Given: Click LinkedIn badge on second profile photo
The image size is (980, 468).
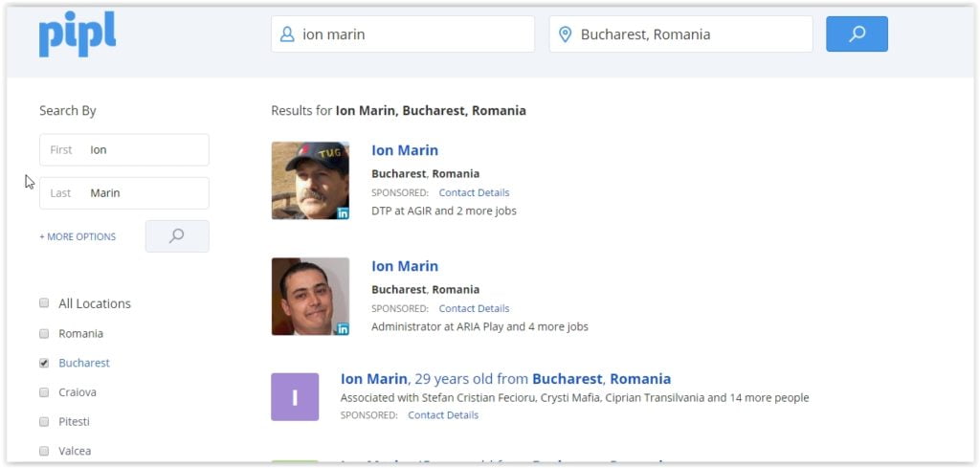Looking at the screenshot, I should [x=343, y=329].
